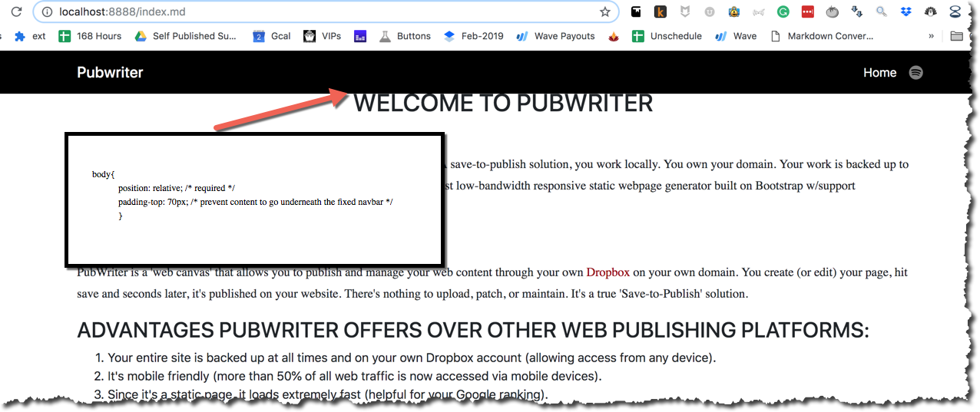Click the Pubwriter brand in navbar
The height and width of the screenshot is (412, 980).
coord(110,73)
